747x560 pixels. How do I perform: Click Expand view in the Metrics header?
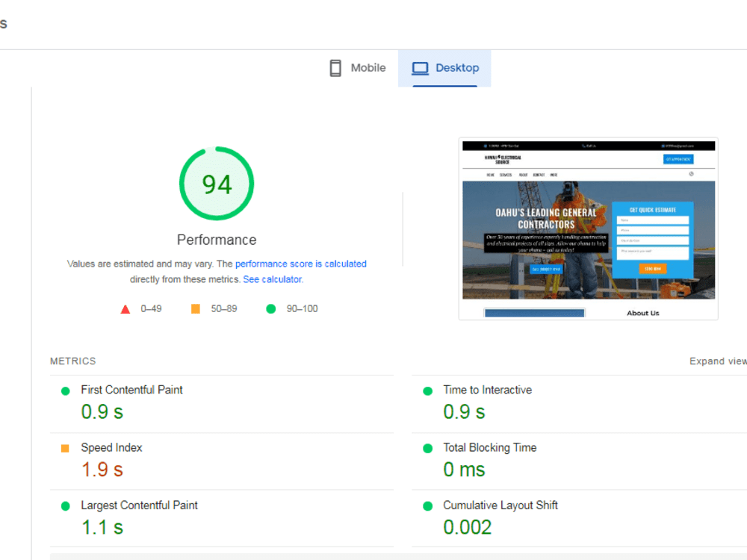[x=718, y=361]
